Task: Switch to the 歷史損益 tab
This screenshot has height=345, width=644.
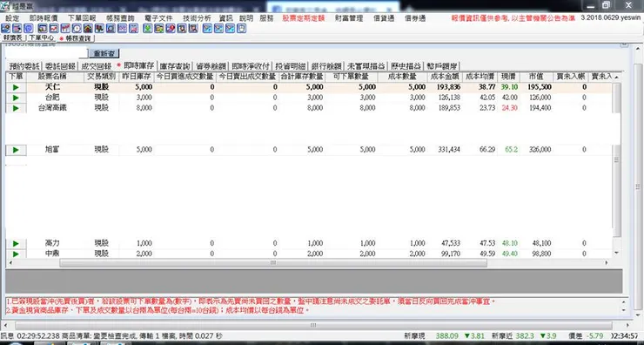Action: coord(406,66)
